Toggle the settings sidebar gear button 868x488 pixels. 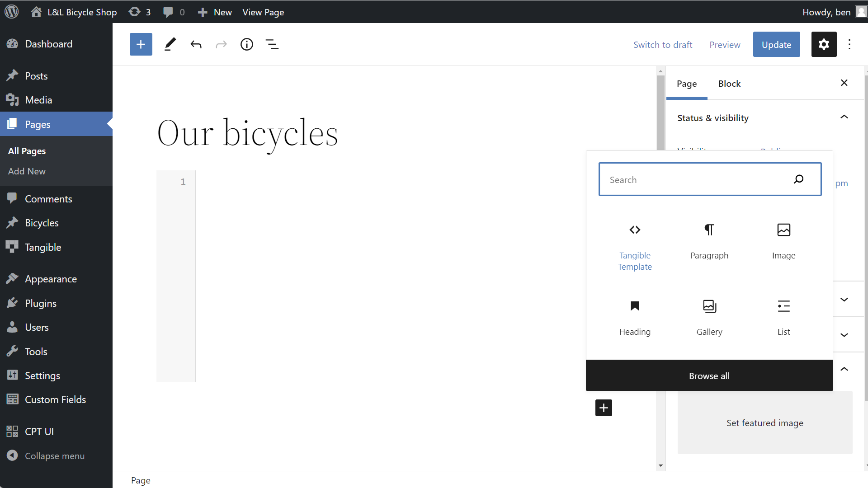(x=824, y=44)
